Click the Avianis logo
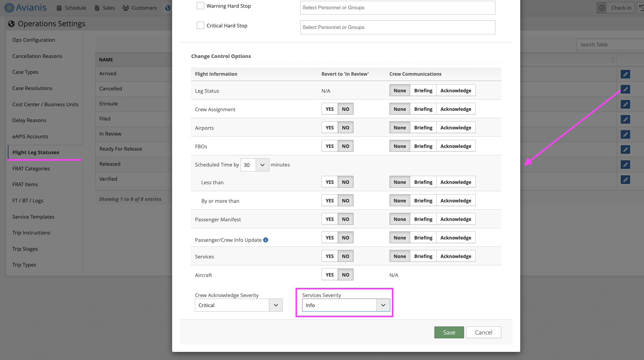This screenshot has width=644, height=360. pyautogui.click(x=26, y=8)
